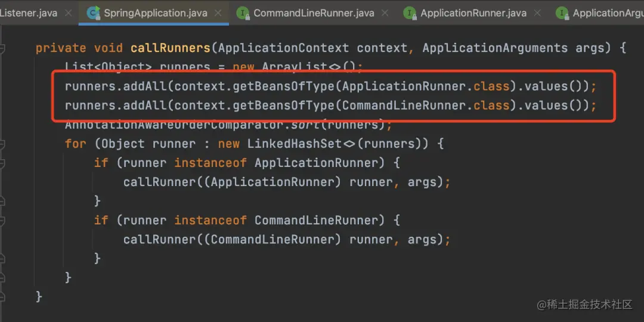Switch to the SpringApplication.java tab

point(155,13)
